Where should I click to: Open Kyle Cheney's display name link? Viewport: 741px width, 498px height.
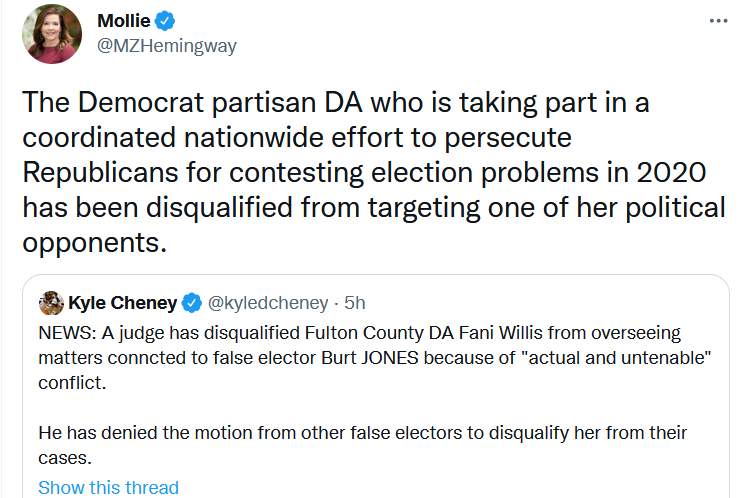pos(122,303)
